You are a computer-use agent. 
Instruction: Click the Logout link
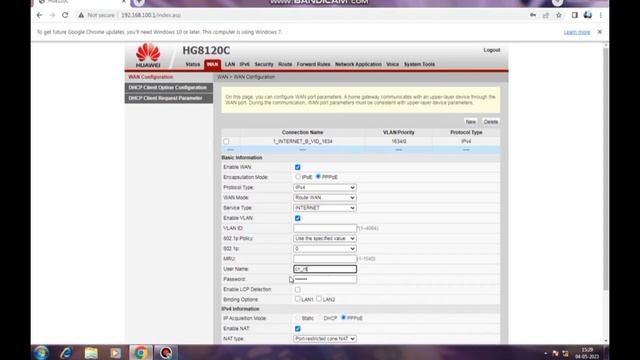[x=492, y=50]
